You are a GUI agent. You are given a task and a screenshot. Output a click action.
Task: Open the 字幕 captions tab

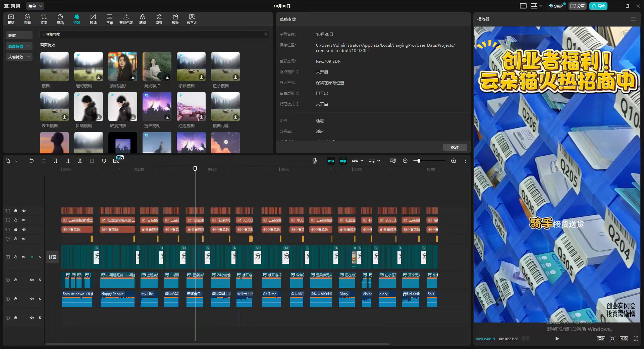point(110,19)
